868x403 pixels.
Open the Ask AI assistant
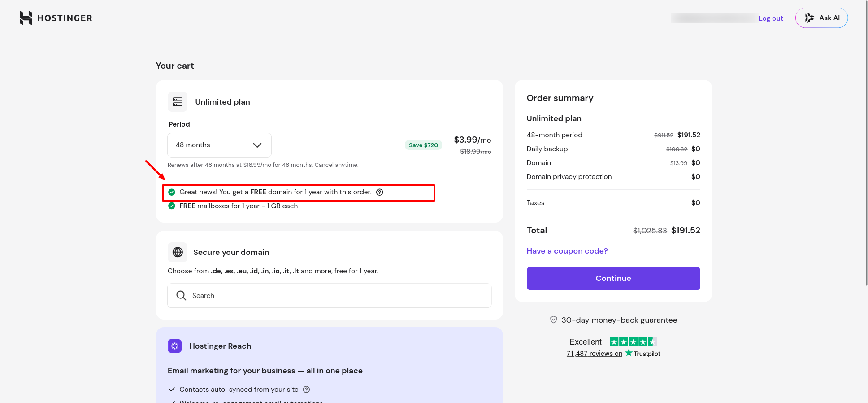pos(821,18)
